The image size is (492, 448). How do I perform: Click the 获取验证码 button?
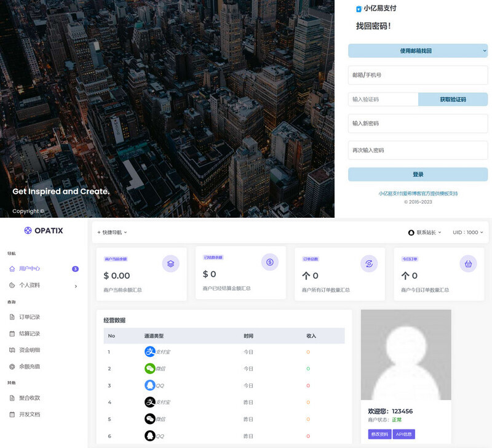click(453, 99)
